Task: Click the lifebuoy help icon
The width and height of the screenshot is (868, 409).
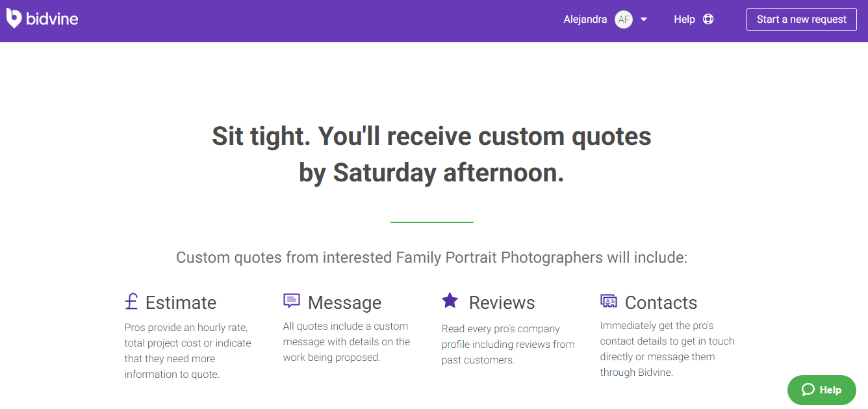Action: [x=708, y=20]
